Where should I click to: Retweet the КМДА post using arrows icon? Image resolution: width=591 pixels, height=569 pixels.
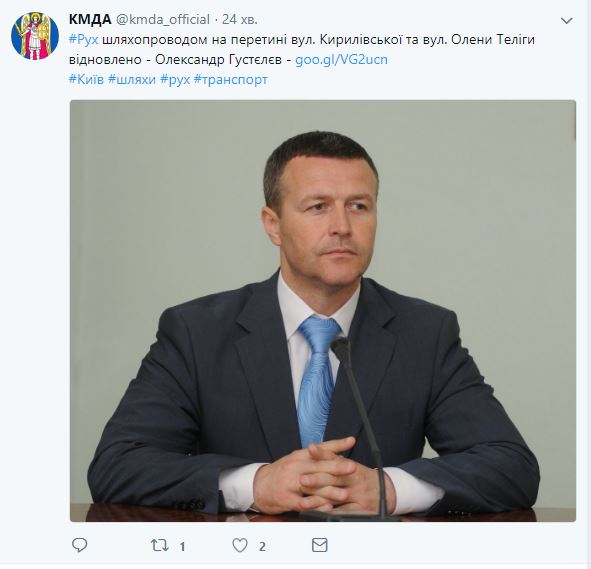(x=160, y=545)
